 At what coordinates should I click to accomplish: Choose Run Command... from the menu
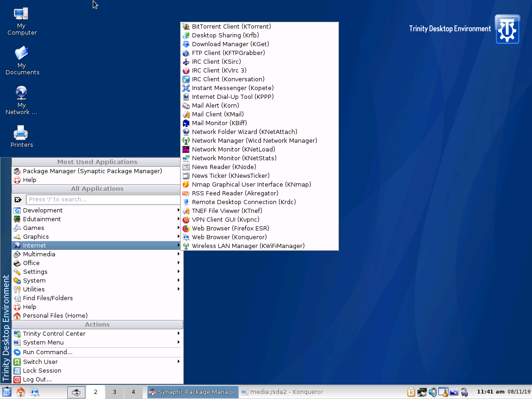[97, 352]
